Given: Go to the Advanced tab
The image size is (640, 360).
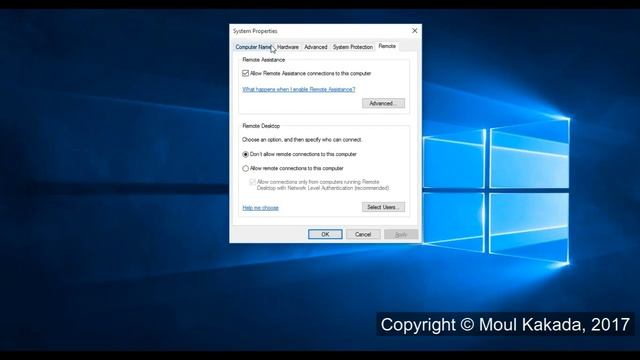Looking at the screenshot, I should (316, 47).
